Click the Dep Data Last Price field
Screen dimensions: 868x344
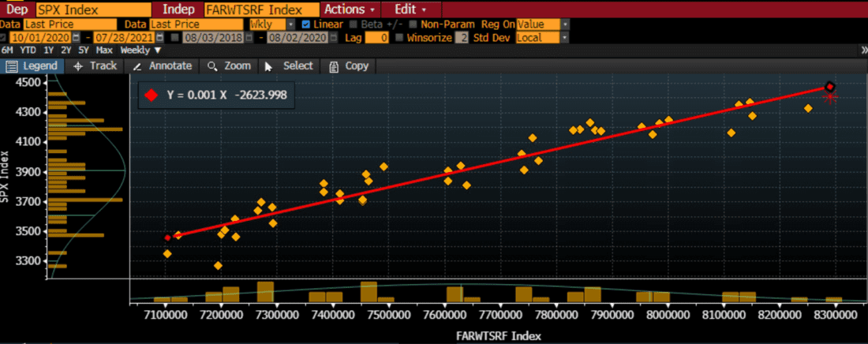click(x=69, y=24)
